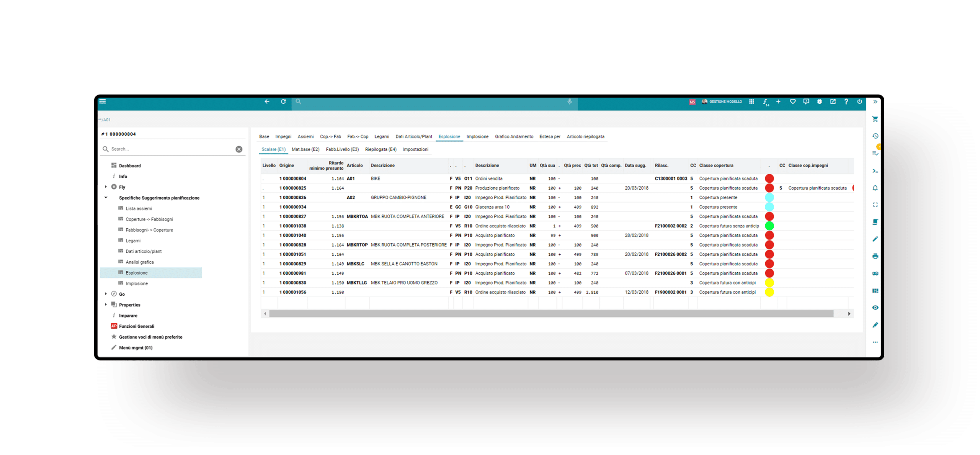Click the green coverage status circle
The image size is (980, 455).
[x=769, y=226]
